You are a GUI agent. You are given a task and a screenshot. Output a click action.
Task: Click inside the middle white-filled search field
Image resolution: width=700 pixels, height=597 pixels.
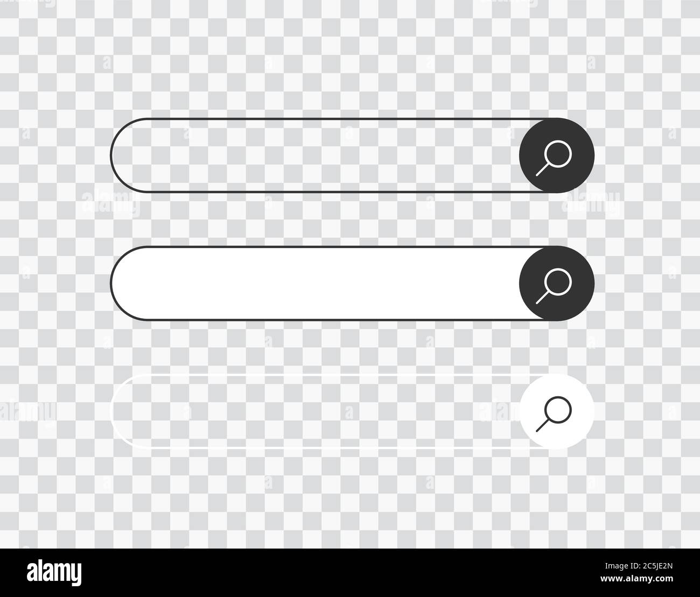pyautogui.click(x=315, y=284)
